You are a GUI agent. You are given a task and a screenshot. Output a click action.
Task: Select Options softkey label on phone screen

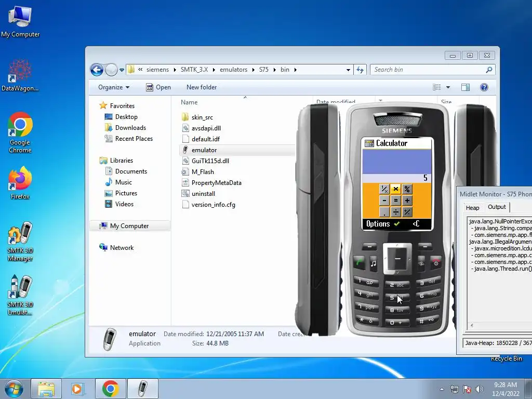378,223
